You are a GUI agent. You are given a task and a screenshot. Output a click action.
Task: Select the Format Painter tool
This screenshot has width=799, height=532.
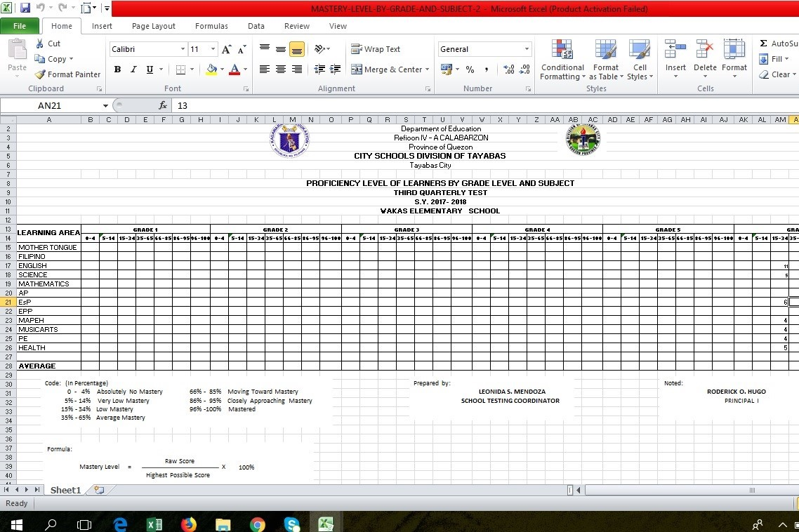pos(68,74)
